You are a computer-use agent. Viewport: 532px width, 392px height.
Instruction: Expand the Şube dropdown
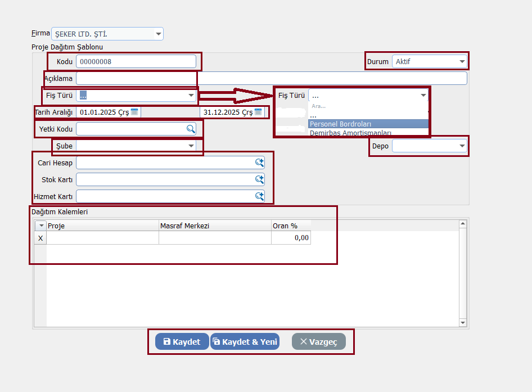191,146
